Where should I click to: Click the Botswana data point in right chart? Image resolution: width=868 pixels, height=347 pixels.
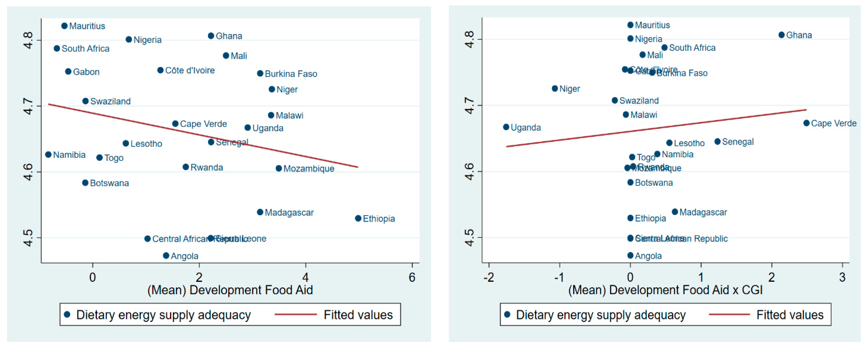click(630, 182)
